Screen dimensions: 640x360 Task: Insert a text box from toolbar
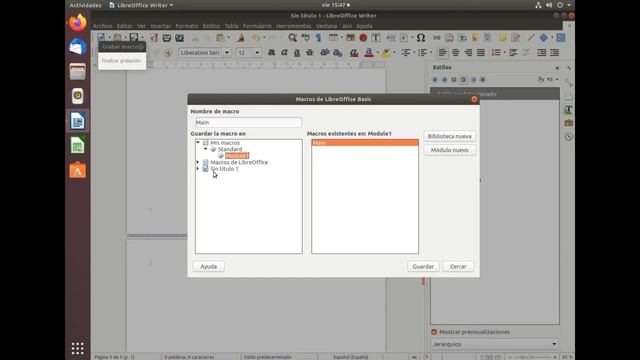click(376, 38)
